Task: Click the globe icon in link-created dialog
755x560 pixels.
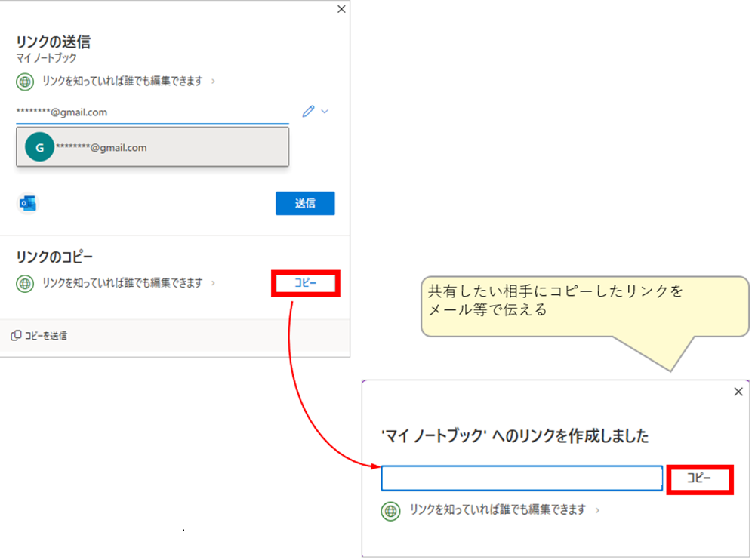Action: [390, 510]
